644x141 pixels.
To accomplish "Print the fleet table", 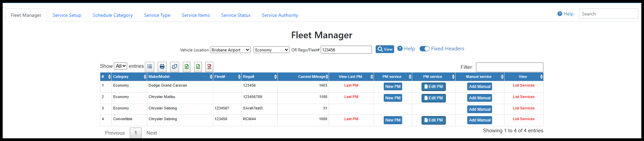I will 162,66.
